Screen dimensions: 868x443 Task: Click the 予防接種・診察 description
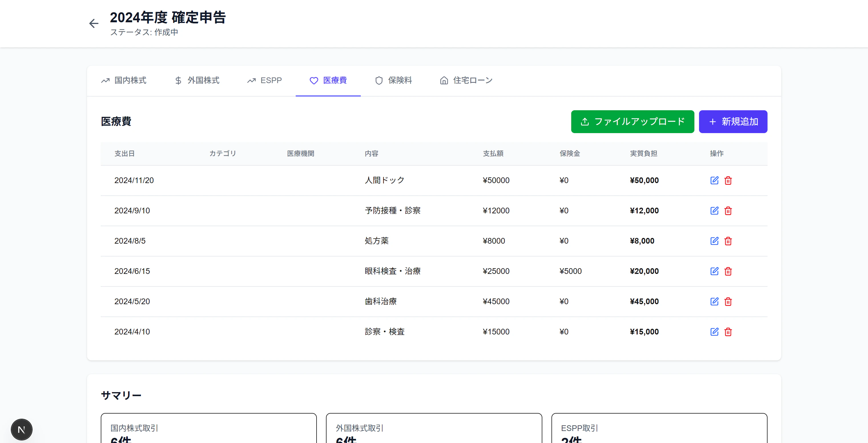(393, 211)
